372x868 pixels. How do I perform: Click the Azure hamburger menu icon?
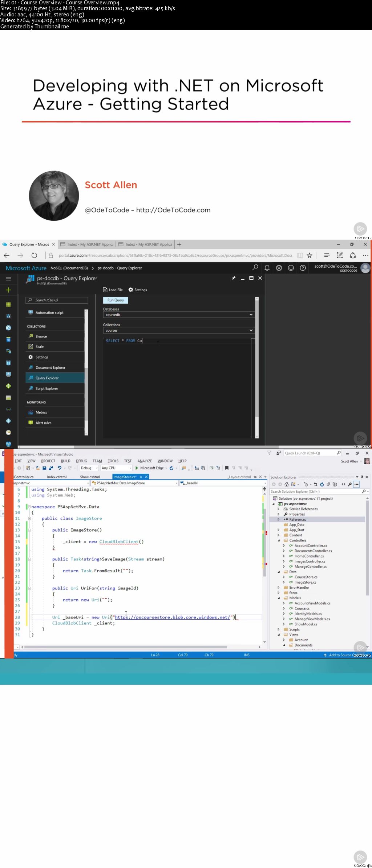pyautogui.click(x=8, y=279)
